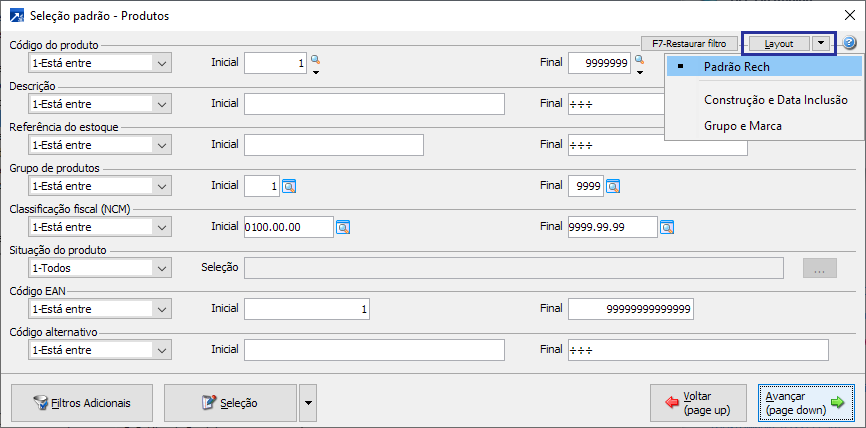
Task: Open lookup for final product group
Action: [613, 186]
